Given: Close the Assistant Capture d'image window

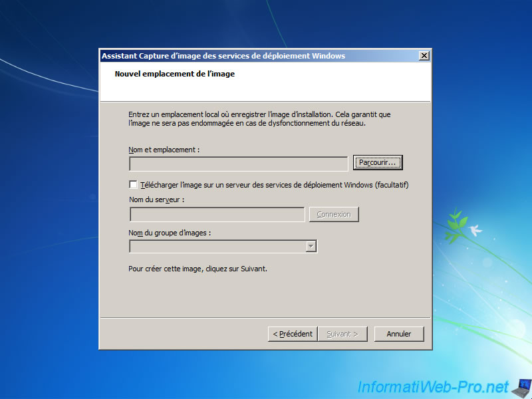Looking at the screenshot, I should (x=424, y=56).
